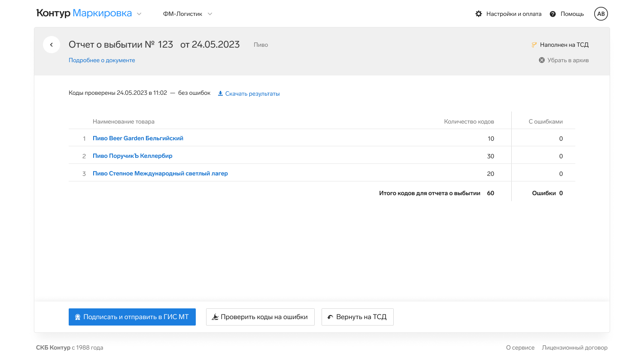The image size is (644, 362).
Task: Click the Контур Маркировка logo
Action: click(84, 13)
